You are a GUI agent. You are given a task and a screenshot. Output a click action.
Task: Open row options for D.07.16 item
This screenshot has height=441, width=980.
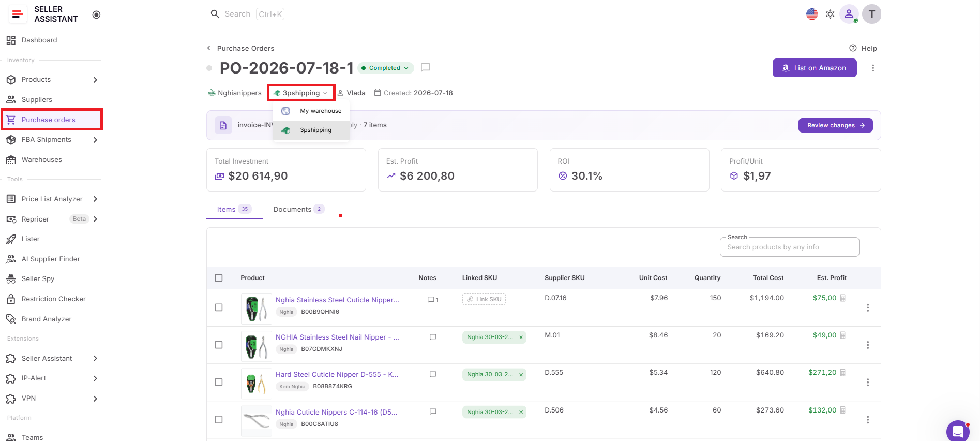point(868,307)
